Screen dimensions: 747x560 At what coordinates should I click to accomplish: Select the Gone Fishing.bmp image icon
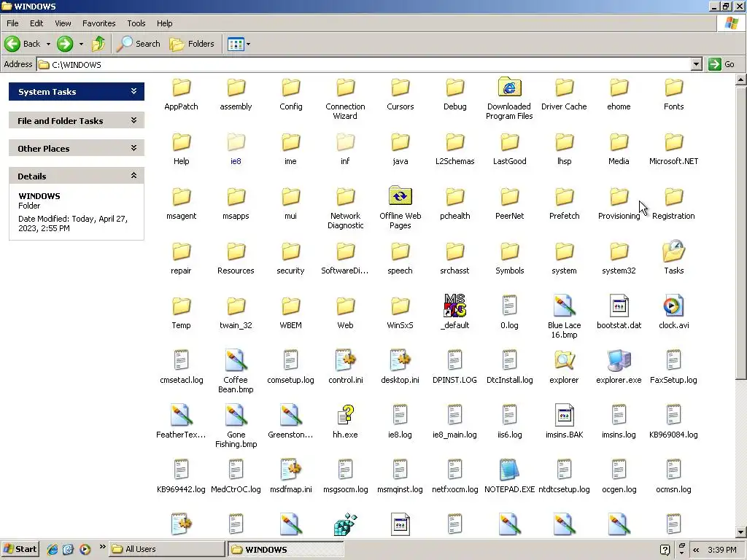[236, 415]
